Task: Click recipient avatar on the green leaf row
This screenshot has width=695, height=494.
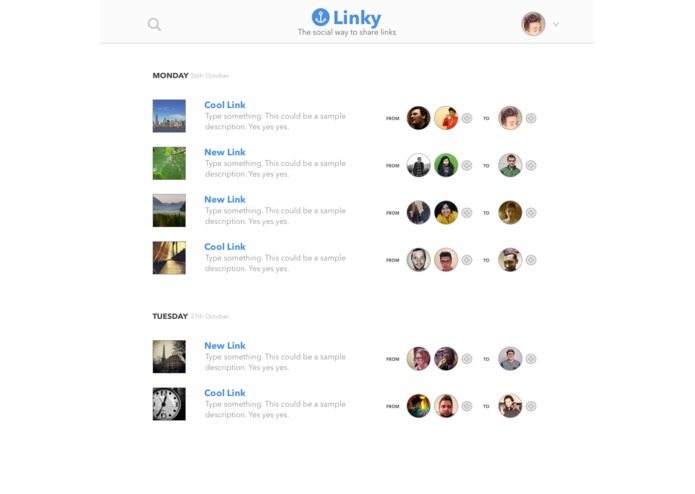Action: (510, 165)
